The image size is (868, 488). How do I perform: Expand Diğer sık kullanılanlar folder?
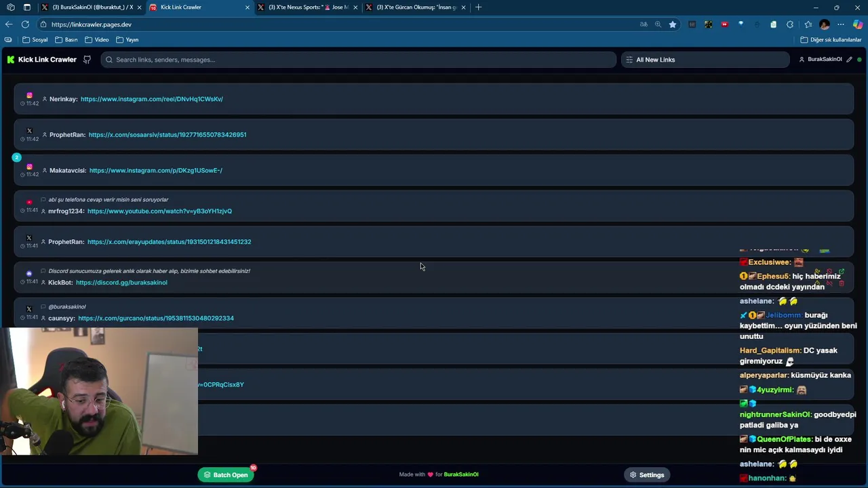tap(831, 40)
